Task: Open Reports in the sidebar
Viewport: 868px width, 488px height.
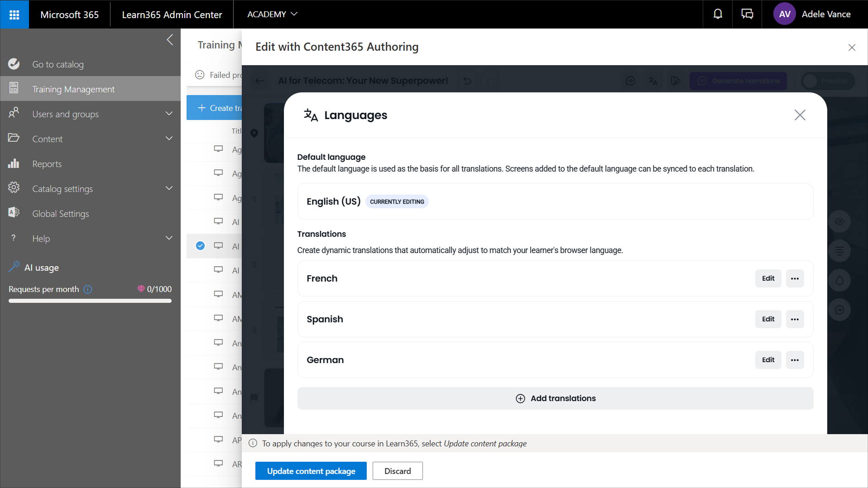Action: 47,164
